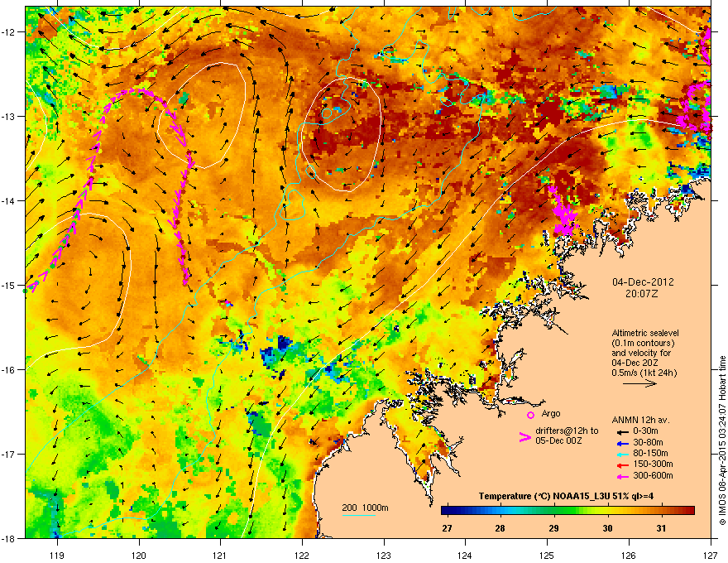Click longitude axis label 122
The height and width of the screenshot is (563, 728).
[x=302, y=555]
